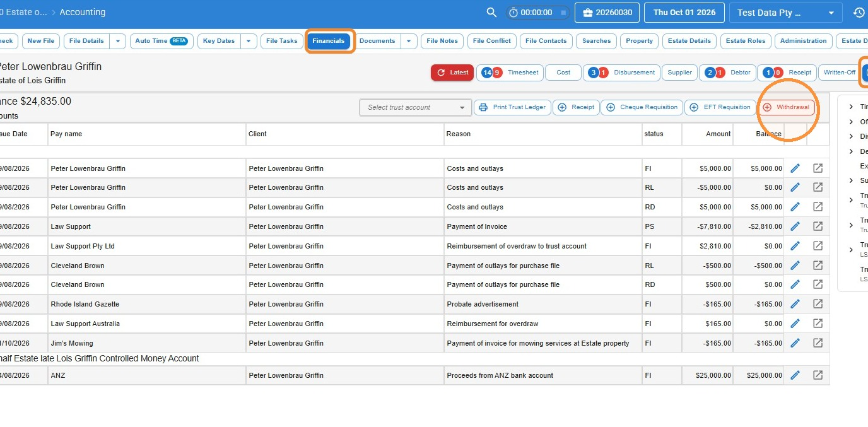868x427 pixels.
Task: Open the Costs and outlays FI row in new window
Action: (x=818, y=168)
